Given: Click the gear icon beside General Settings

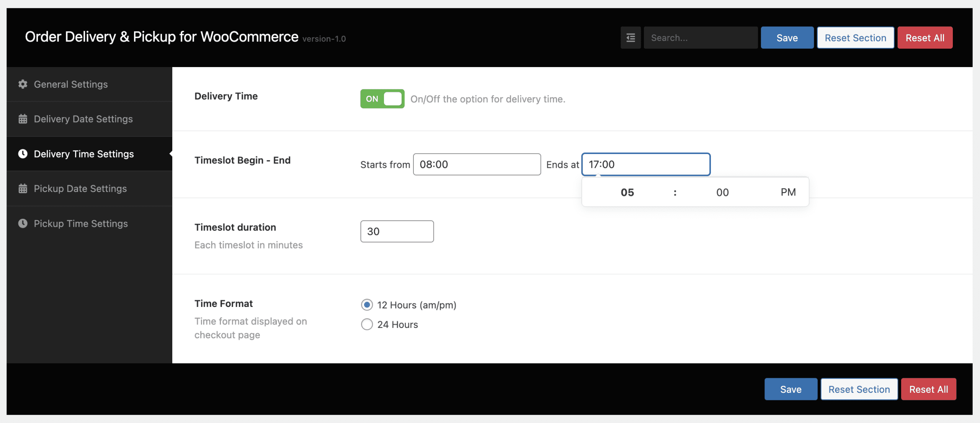Looking at the screenshot, I should pyautogui.click(x=23, y=84).
